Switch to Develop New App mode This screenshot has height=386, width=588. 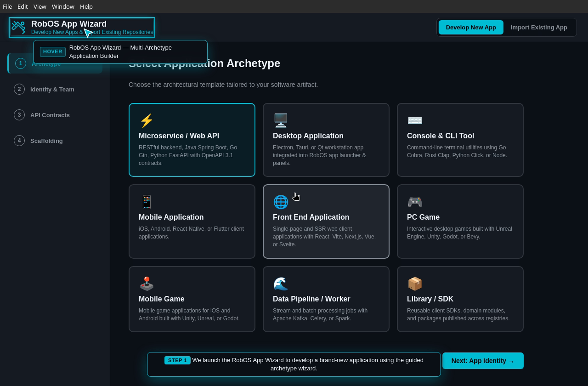471,28
